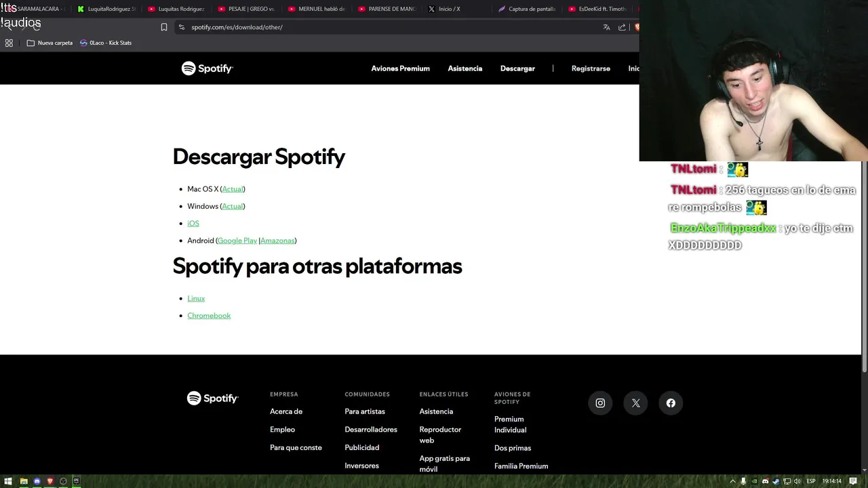Open the Spotify logo in header
868x488 pixels.
click(207, 68)
